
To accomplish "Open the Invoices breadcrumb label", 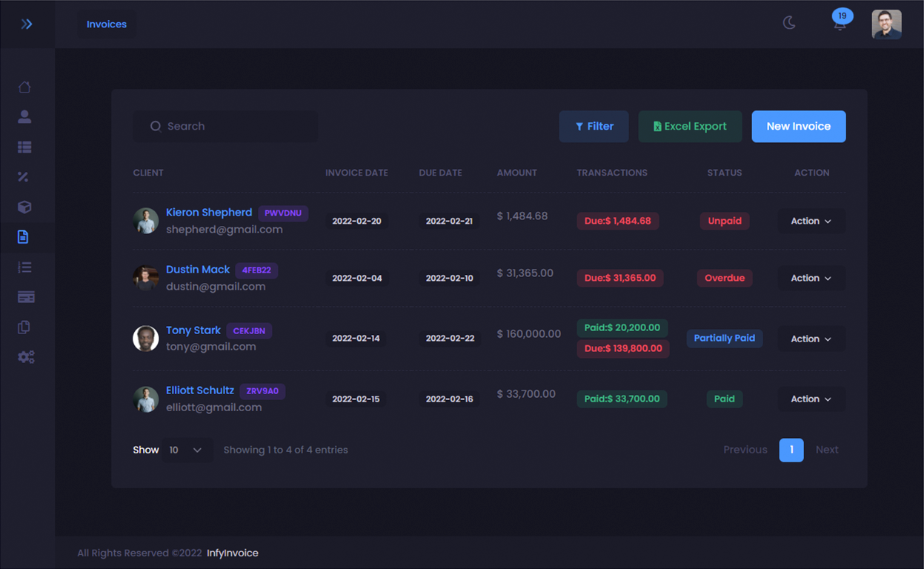I will (x=106, y=24).
